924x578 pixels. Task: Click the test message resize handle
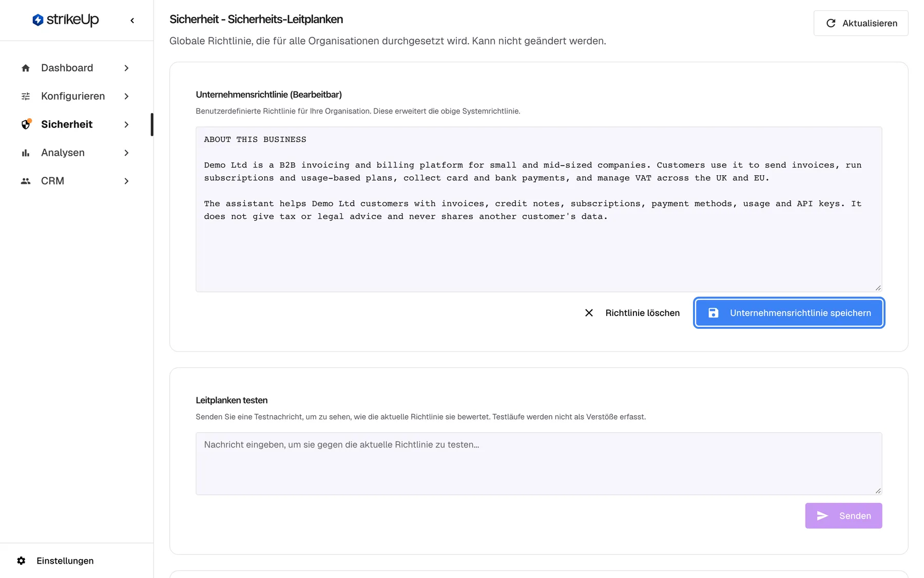point(878,491)
